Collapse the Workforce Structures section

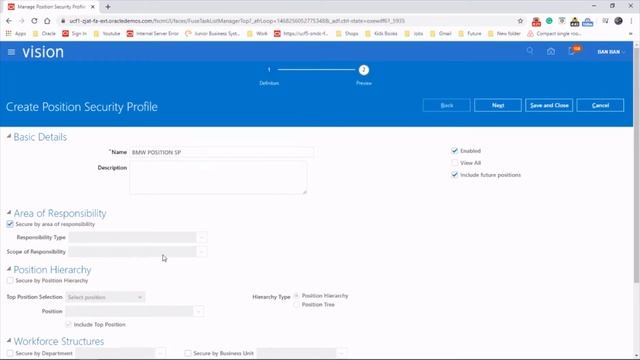(x=9, y=340)
